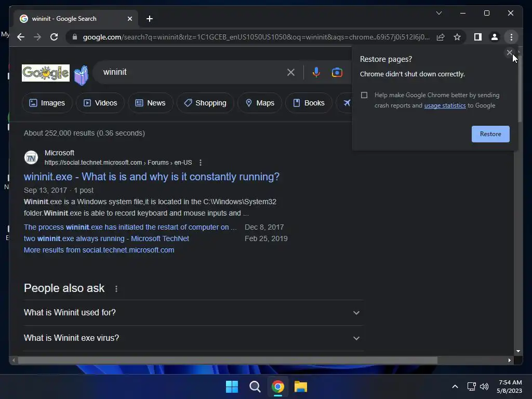532x399 pixels.
Task: Clear the search box with the X
Action: (x=291, y=72)
